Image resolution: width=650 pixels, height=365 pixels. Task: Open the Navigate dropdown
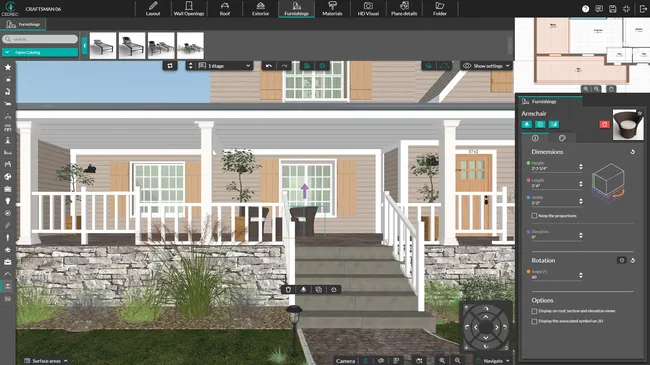pyautogui.click(x=492, y=361)
